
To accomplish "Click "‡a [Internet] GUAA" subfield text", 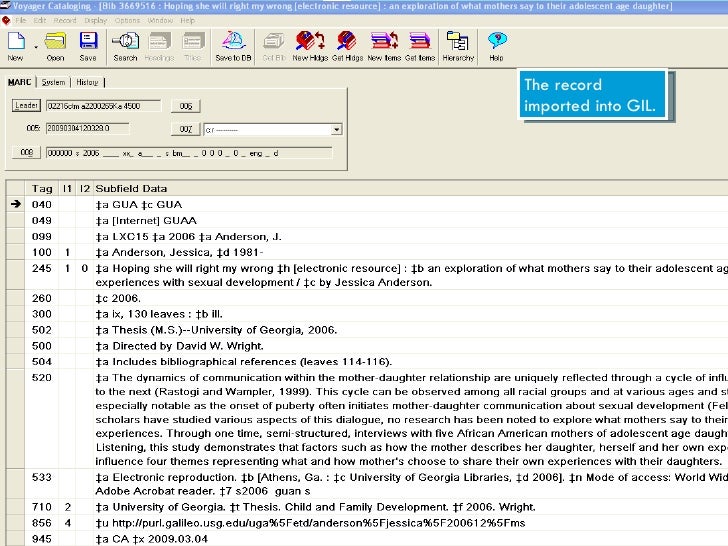I will (146, 221).
